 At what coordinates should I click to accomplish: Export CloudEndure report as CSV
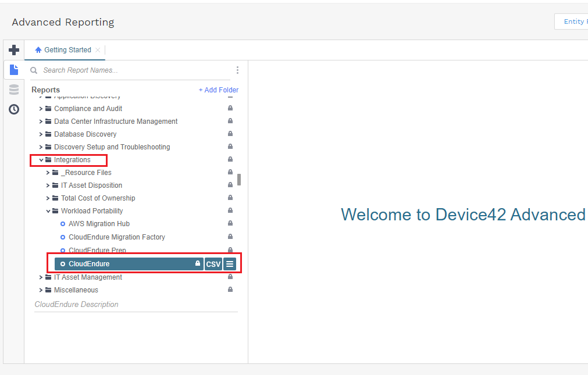coord(213,264)
